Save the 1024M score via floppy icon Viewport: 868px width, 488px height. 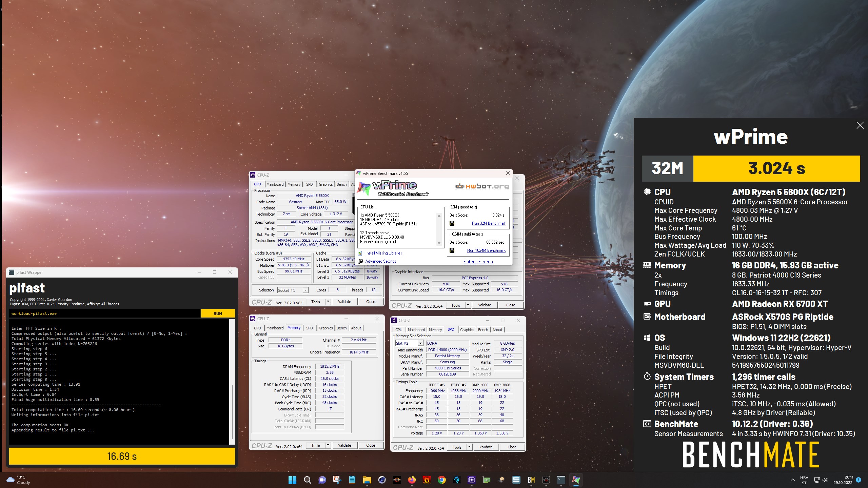point(452,250)
